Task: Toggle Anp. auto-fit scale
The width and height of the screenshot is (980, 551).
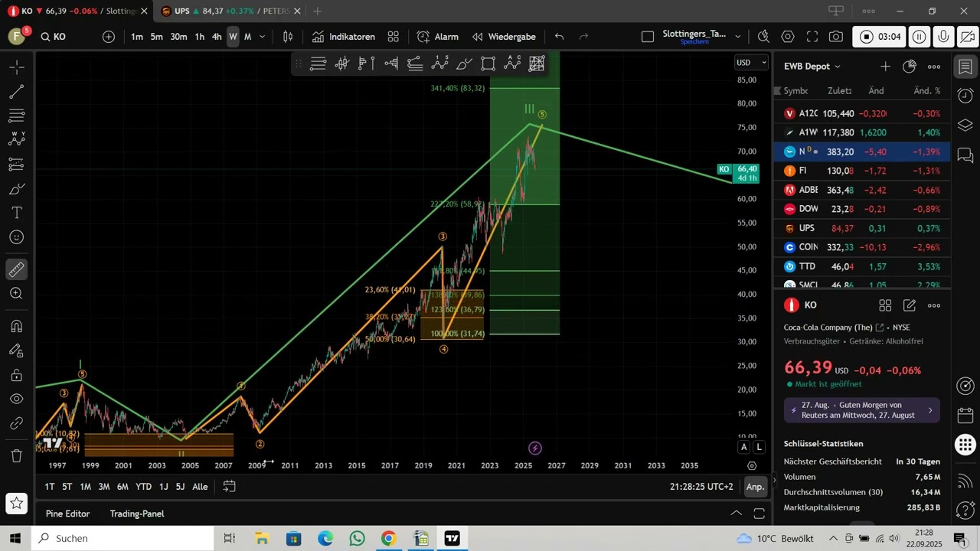Action: click(756, 487)
